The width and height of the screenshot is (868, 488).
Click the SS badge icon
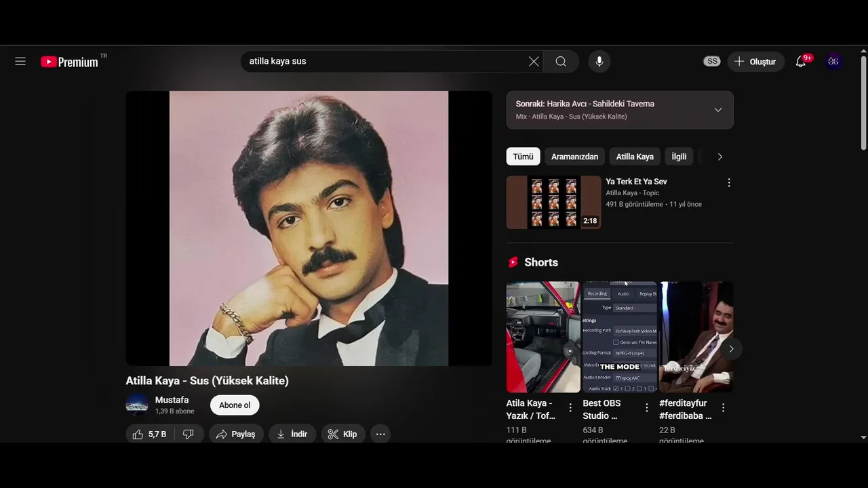[711, 62]
